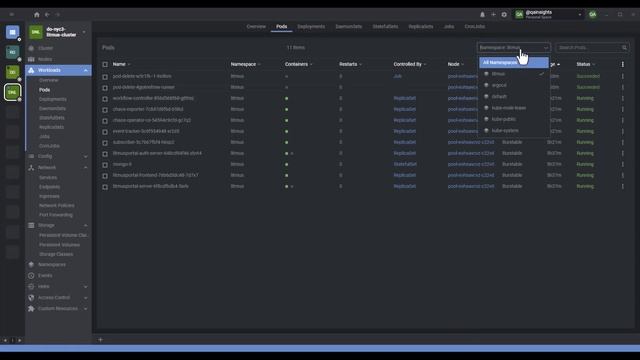Open the Namespace filter dropdown
Image resolution: width=640 pixels, height=360 pixels.
(x=513, y=48)
